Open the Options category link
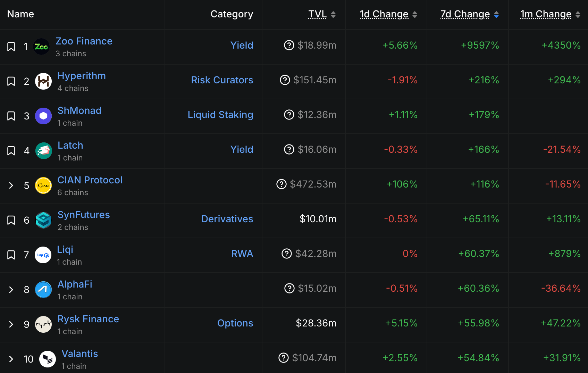 (235, 323)
